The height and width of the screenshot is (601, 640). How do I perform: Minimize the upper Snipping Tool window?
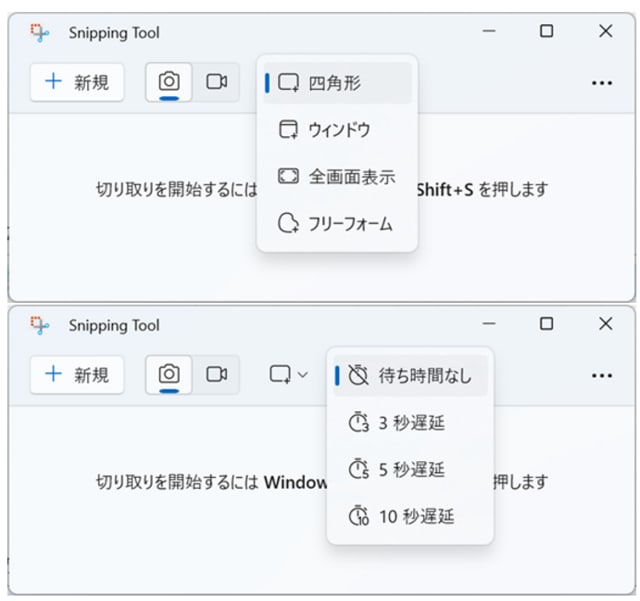(x=489, y=31)
